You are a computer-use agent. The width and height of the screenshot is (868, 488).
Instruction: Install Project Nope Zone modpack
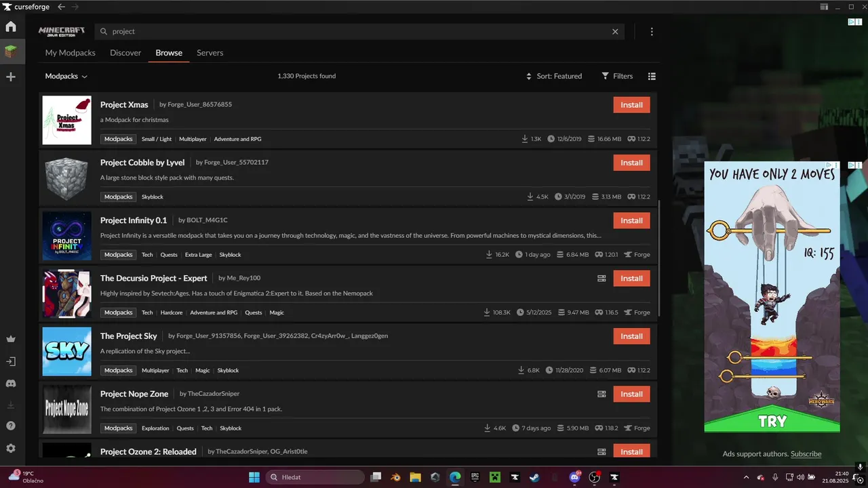pos(632,394)
